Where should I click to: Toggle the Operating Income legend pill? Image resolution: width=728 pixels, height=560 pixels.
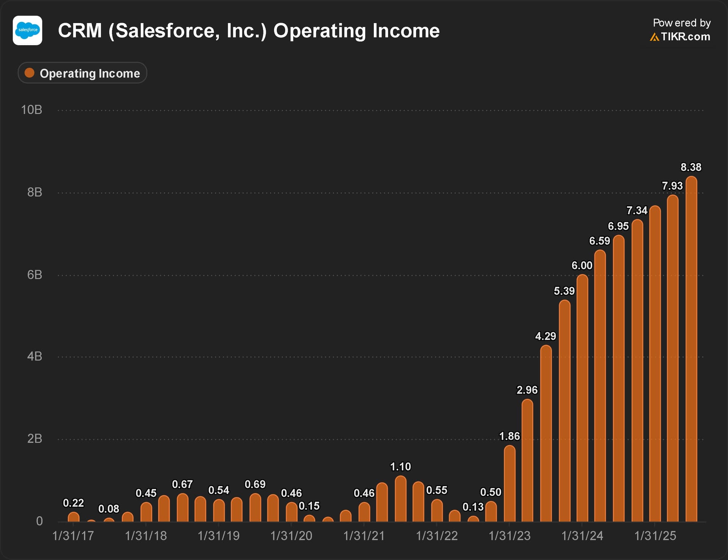[x=82, y=73]
